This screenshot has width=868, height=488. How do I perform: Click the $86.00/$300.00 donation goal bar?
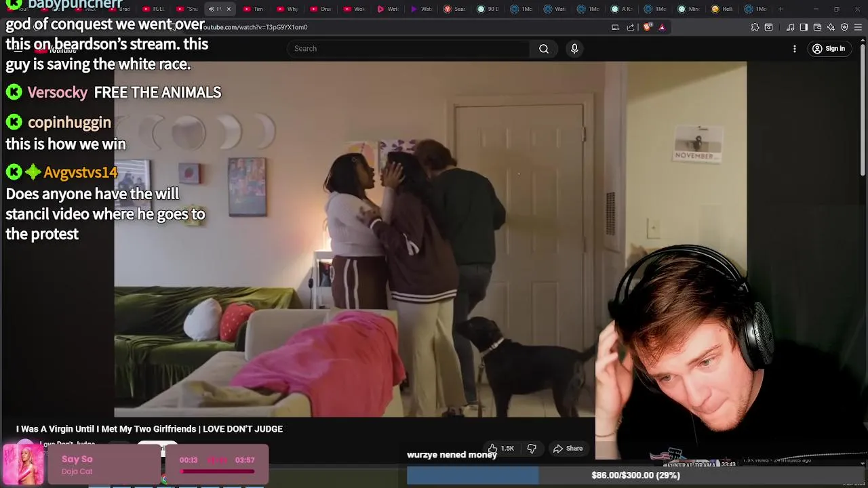tap(636, 475)
